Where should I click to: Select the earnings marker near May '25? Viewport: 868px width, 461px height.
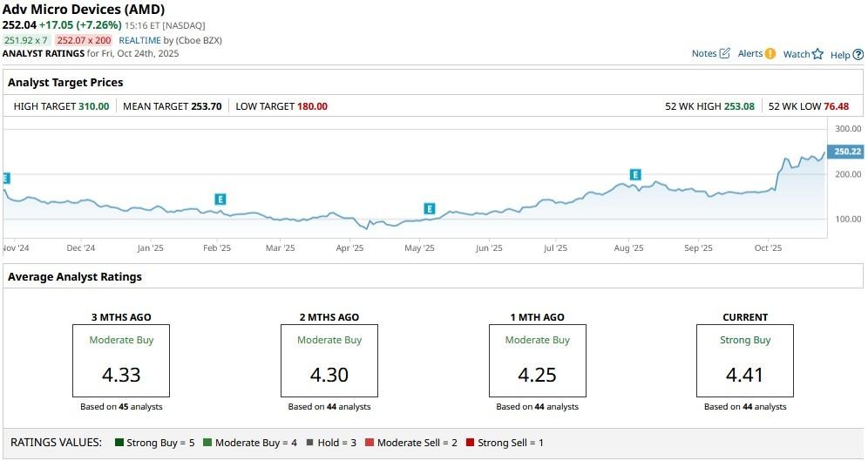[430, 208]
